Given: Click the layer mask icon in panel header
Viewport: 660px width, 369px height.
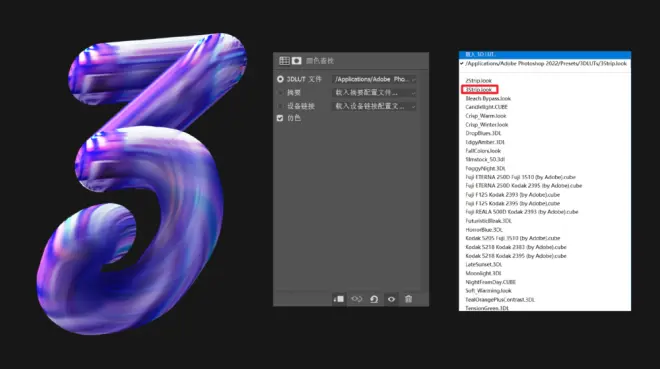Looking at the screenshot, I should coord(297,61).
